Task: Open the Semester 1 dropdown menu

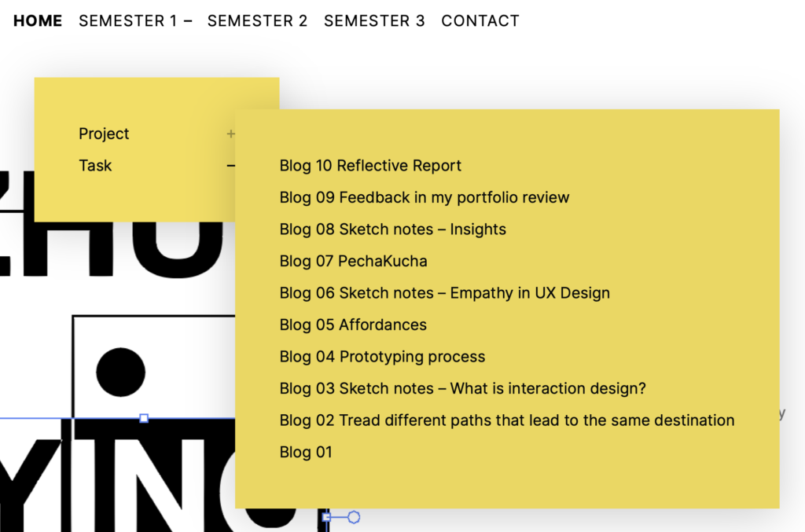Action: [x=135, y=21]
